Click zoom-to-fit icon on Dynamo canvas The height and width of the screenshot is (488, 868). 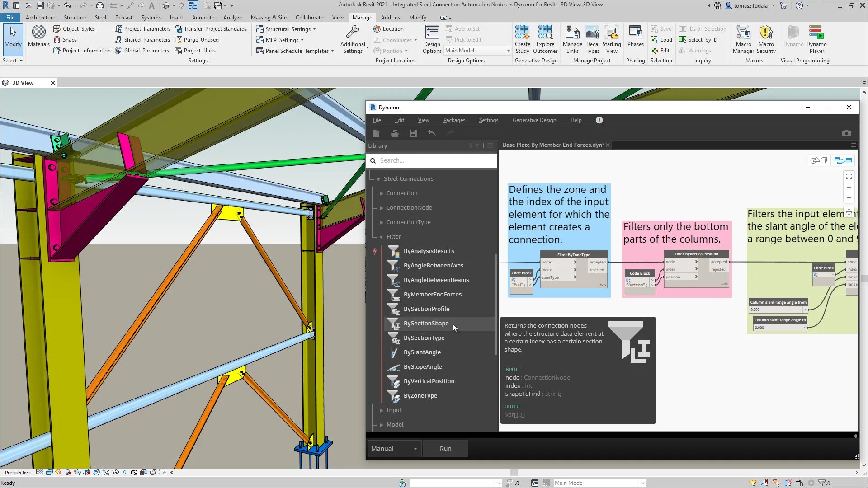point(849,176)
